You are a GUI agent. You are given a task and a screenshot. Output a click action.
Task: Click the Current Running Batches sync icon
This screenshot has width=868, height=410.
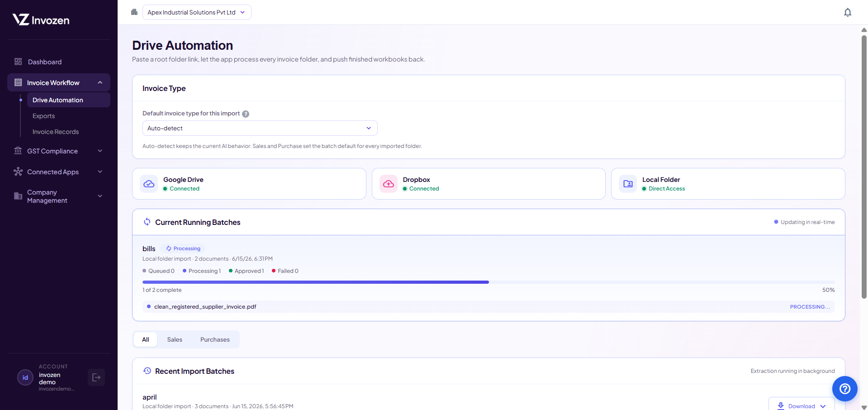point(147,222)
